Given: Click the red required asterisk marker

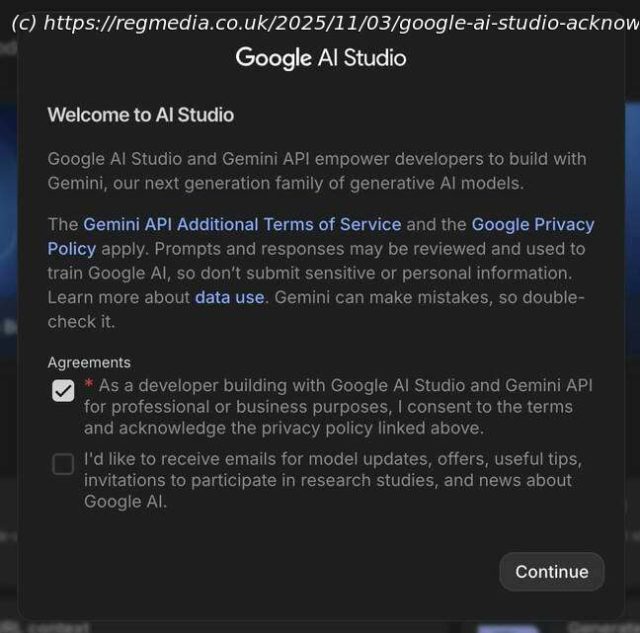Looking at the screenshot, I should point(89,385).
